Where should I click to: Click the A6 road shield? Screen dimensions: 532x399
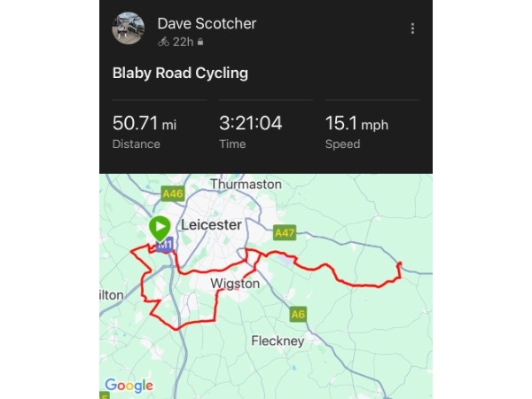pos(298,314)
